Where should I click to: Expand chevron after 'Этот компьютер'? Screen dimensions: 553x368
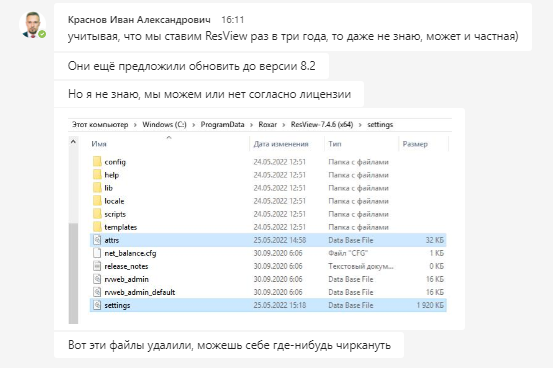pos(135,125)
